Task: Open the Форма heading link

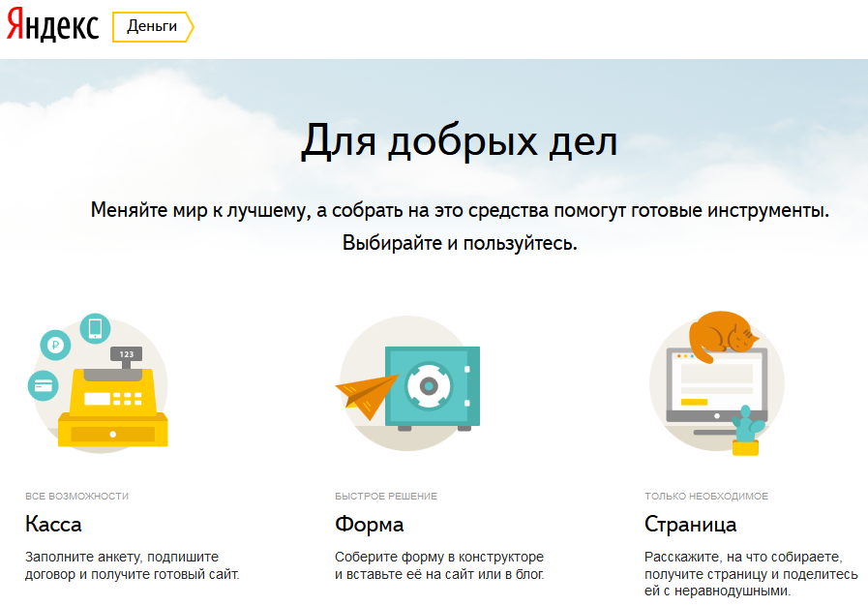Action: pyautogui.click(x=369, y=525)
